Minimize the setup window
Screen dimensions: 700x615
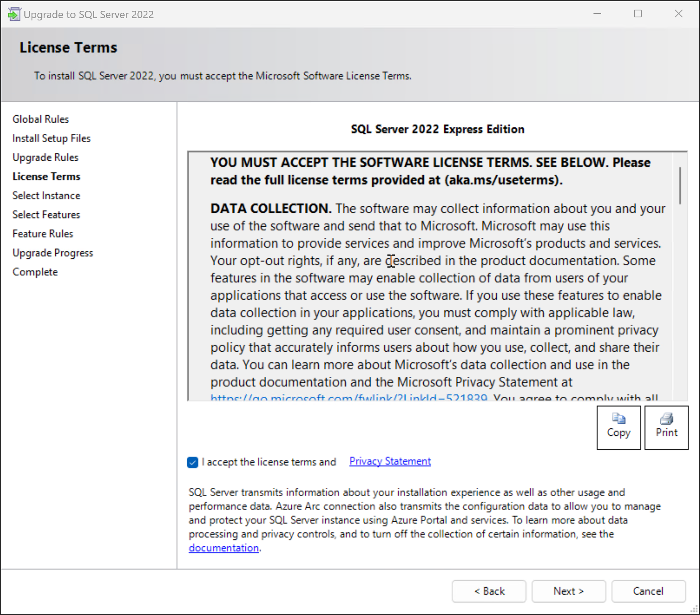click(x=597, y=14)
